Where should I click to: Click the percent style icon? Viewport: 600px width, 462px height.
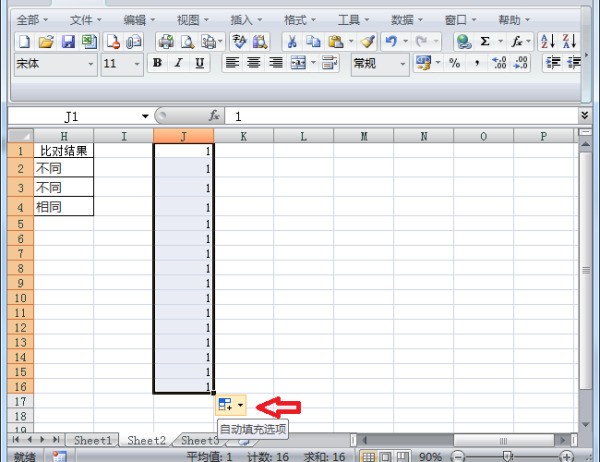point(454,63)
